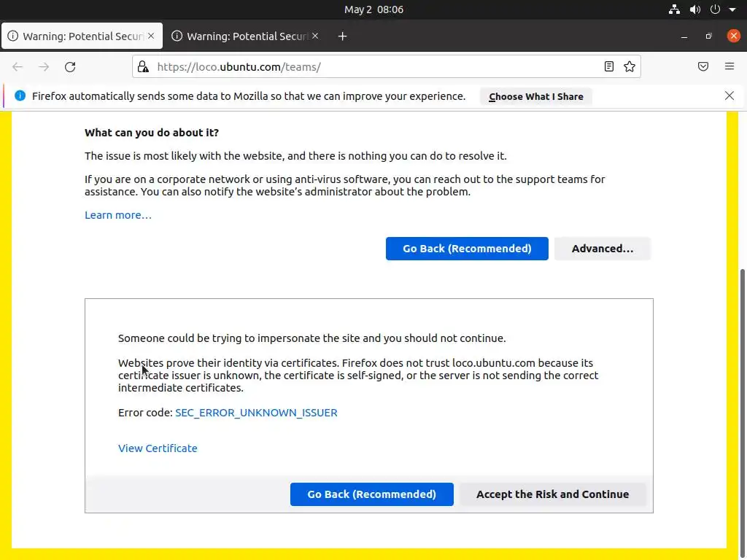
Task: Open a new tab with plus icon
Action: [x=342, y=36]
